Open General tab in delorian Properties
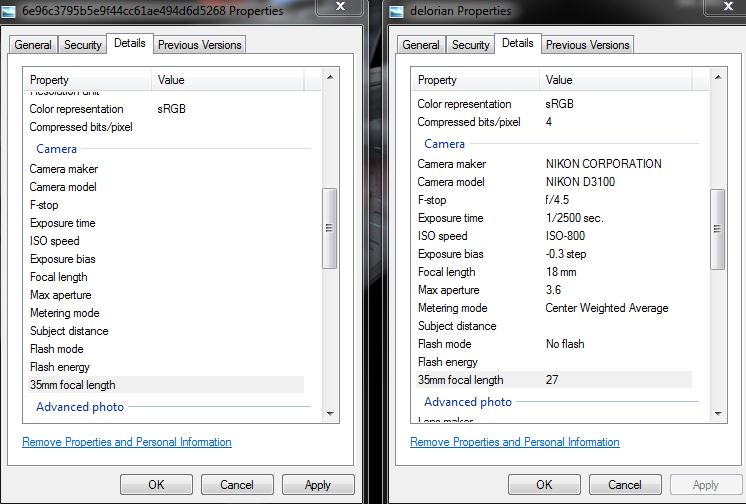Viewport: 746px width, 504px height. click(421, 45)
